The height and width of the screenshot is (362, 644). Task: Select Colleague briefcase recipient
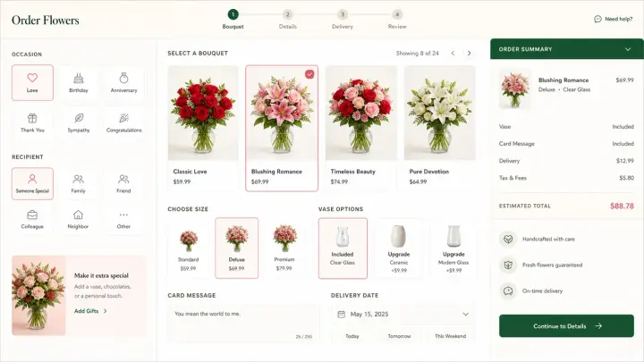[32, 220]
